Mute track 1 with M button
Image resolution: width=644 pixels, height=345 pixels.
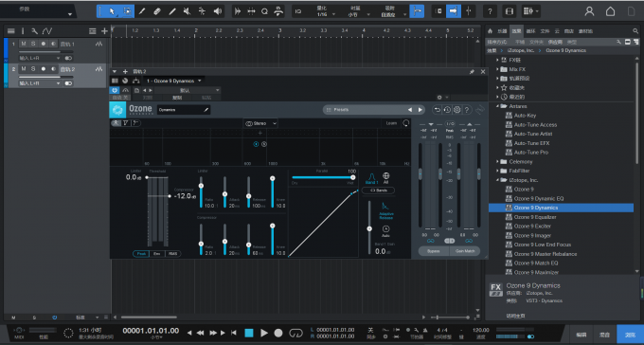24,44
